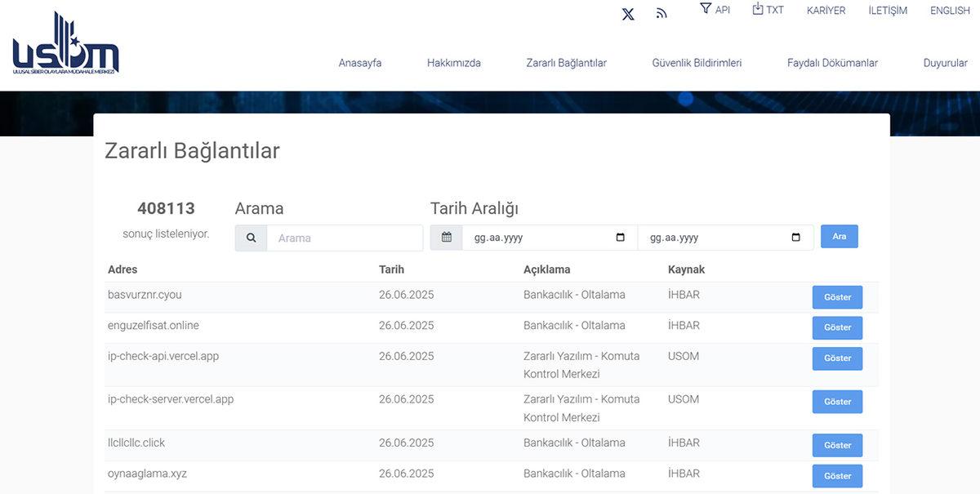Screen dimensions: 980x494
Task: Click inside the Arama search field
Action: click(x=343, y=238)
